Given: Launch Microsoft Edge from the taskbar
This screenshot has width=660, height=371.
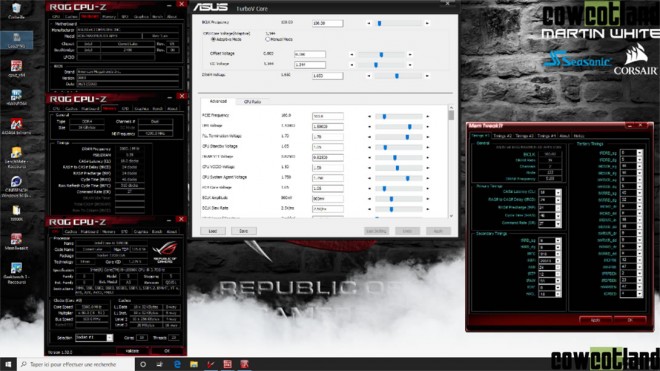Looking at the screenshot, I should (x=177, y=364).
